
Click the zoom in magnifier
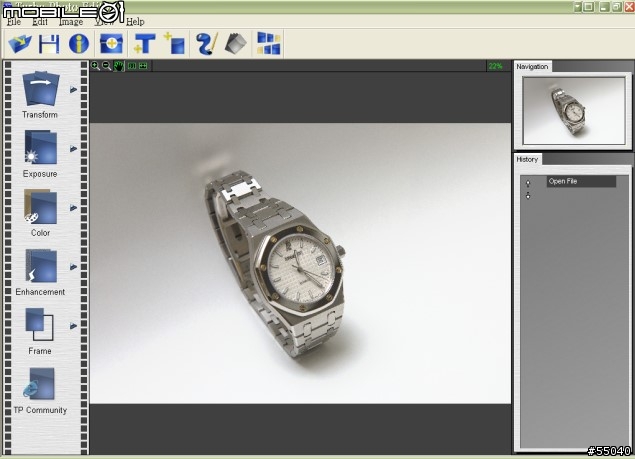(x=96, y=66)
